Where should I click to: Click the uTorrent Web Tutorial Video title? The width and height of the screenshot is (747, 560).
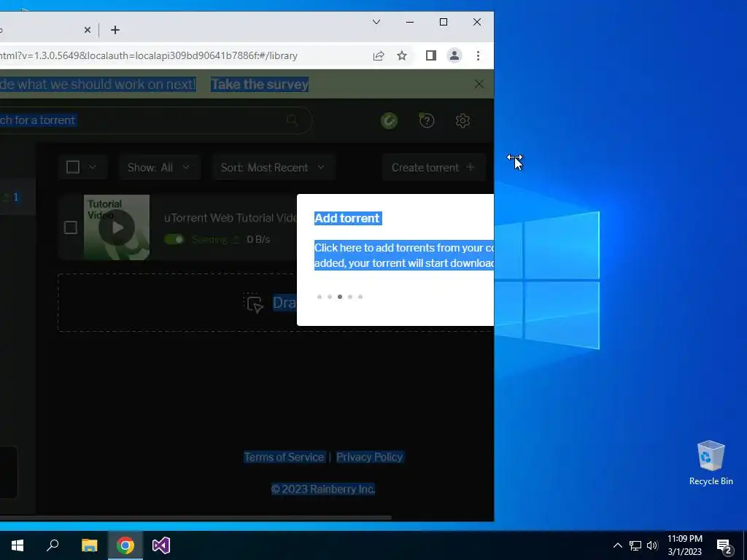click(x=231, y=218)
